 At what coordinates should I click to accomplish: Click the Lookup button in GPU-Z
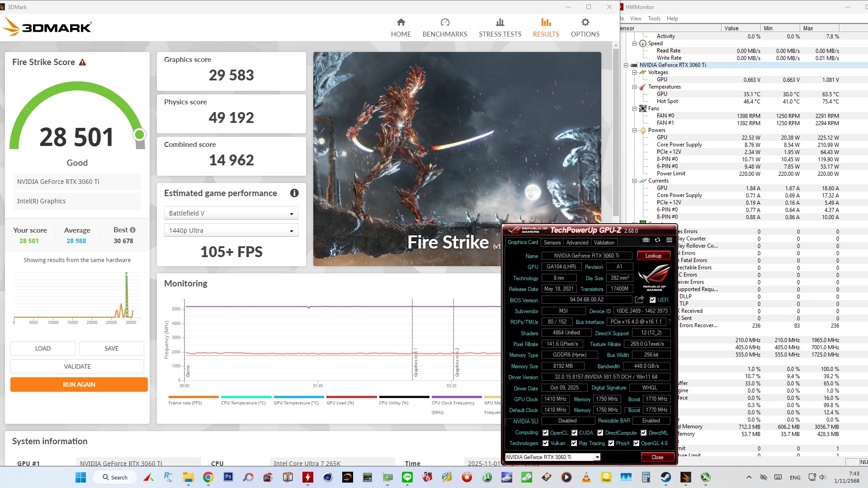pyautogui.click(x=653, y=256)
